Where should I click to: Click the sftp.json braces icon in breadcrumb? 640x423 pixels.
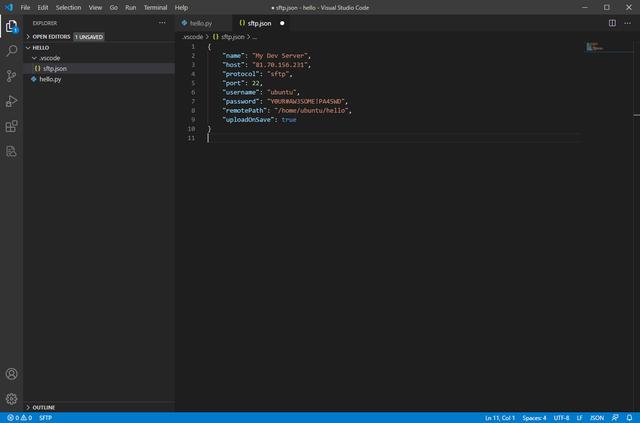(216, 37)
